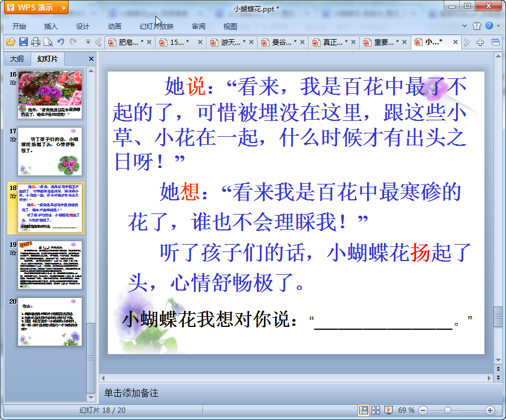Click horizontal scrollbar right arrow

coord(489,377)
